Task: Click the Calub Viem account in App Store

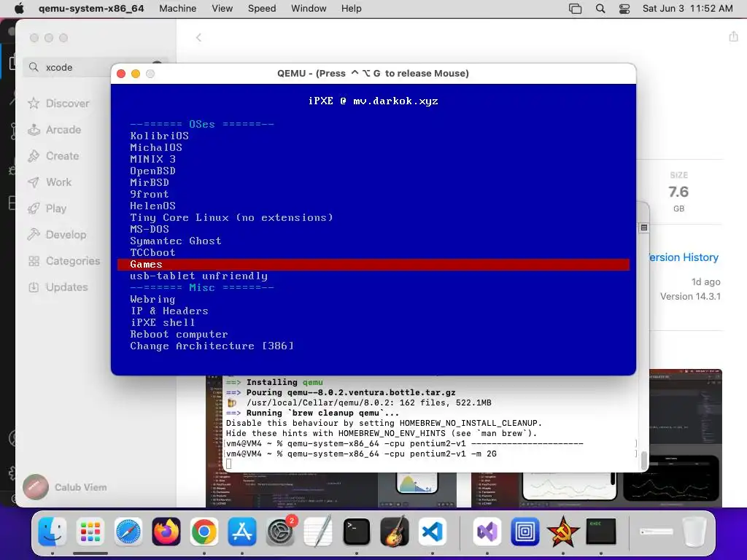Action: (x=65, y=487)
